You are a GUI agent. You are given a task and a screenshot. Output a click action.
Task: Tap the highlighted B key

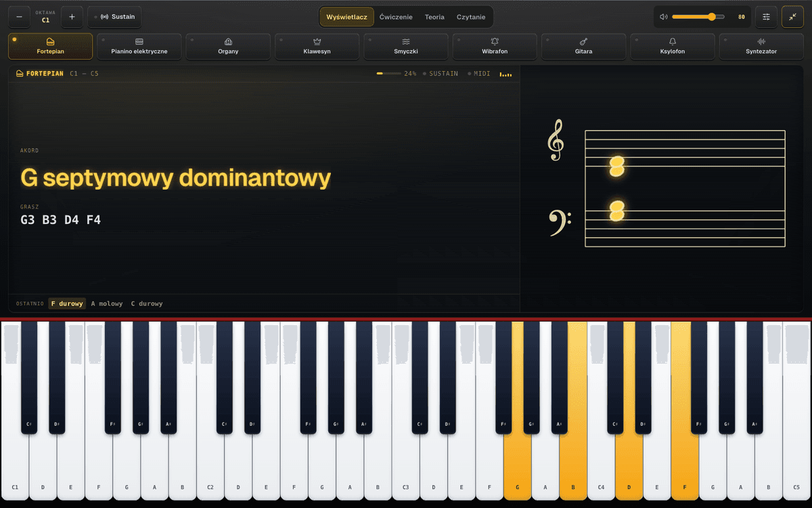point(573,467)
